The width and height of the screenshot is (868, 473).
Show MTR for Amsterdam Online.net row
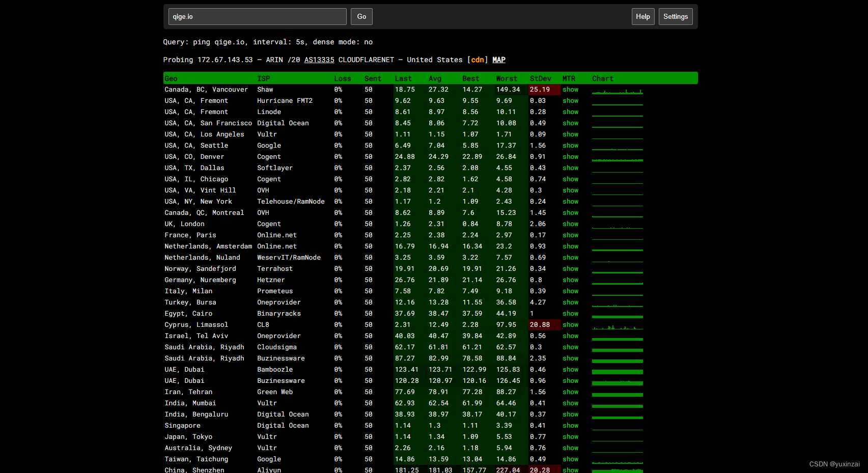coord(571,246)
